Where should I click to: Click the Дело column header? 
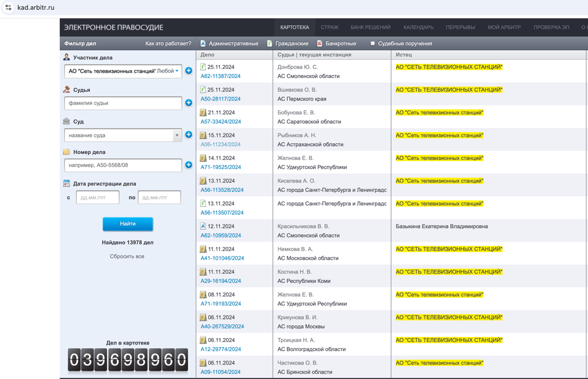tap(207, 55)
